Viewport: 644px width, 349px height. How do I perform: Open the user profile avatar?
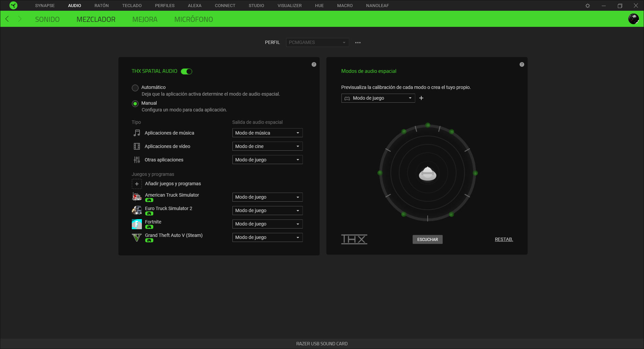[633, 19]
